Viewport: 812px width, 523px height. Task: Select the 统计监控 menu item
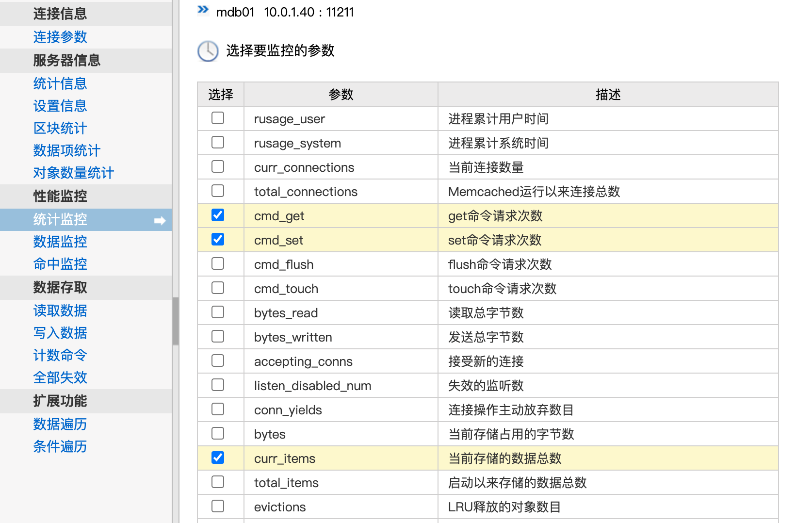tap(86, 220)
